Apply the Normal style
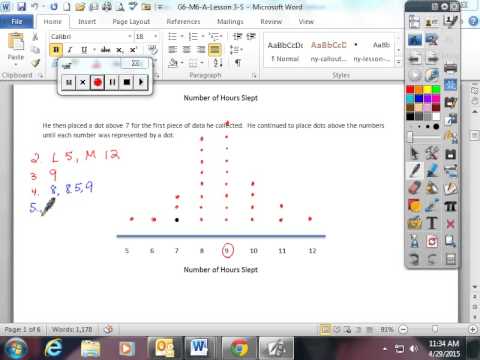Viewport: 480px width, 360px height. point(285,51)
